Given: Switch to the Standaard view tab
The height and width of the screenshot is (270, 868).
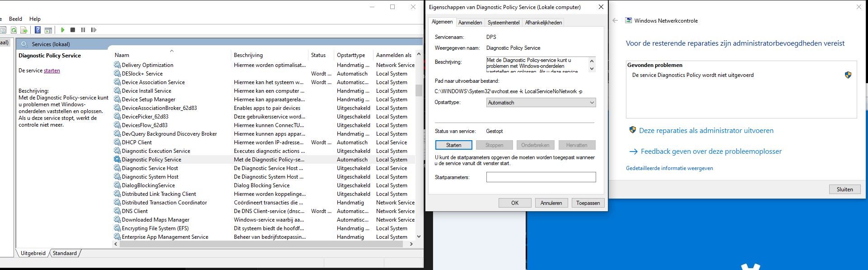Looking at the screenshot, I should pos(65,253).
